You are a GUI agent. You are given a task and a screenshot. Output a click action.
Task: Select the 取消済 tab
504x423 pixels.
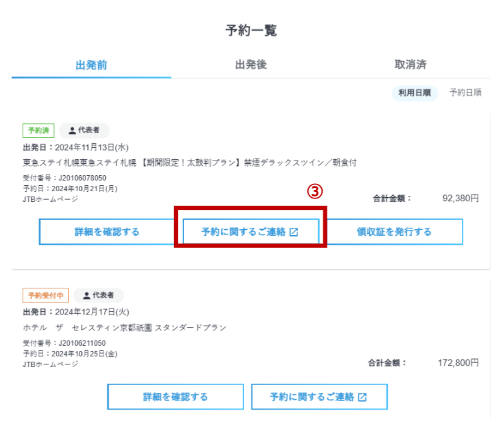tap(410, 65)
